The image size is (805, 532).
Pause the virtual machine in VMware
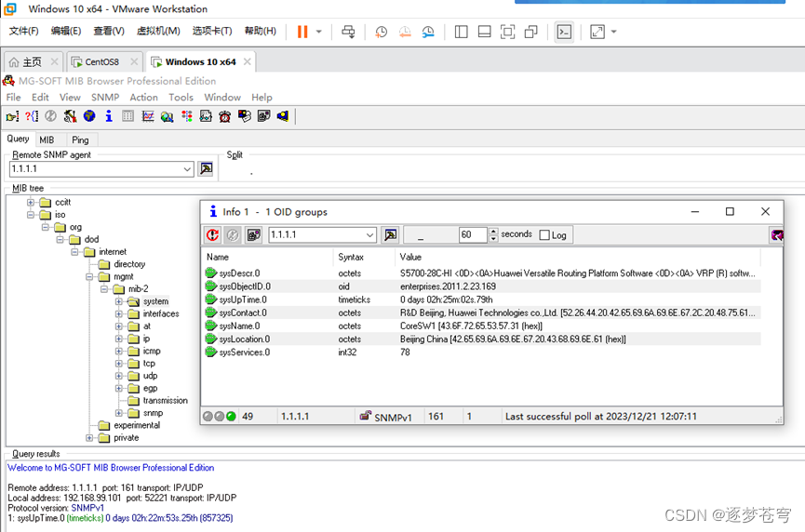[302, 32]
